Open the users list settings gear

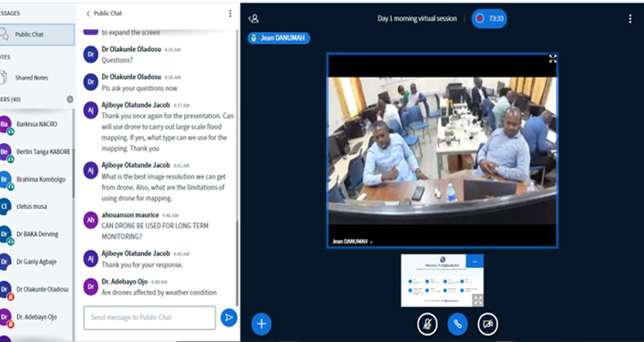(70, 99)
